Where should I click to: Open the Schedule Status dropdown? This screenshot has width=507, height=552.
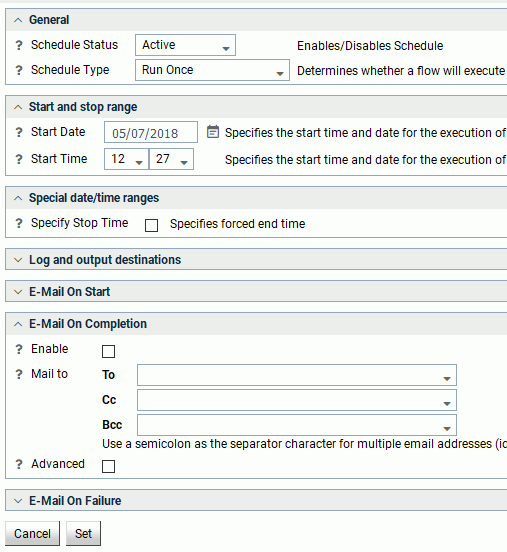(185, 45)
